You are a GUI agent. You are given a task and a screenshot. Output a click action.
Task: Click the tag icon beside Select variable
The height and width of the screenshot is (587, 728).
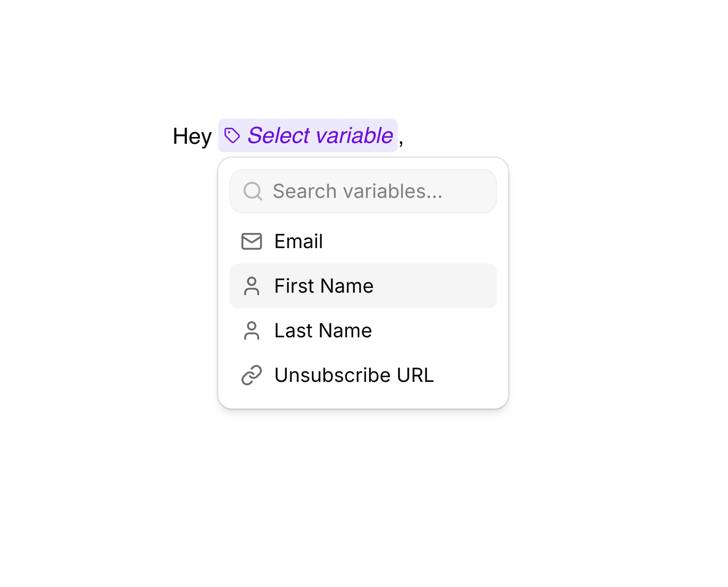233,136
